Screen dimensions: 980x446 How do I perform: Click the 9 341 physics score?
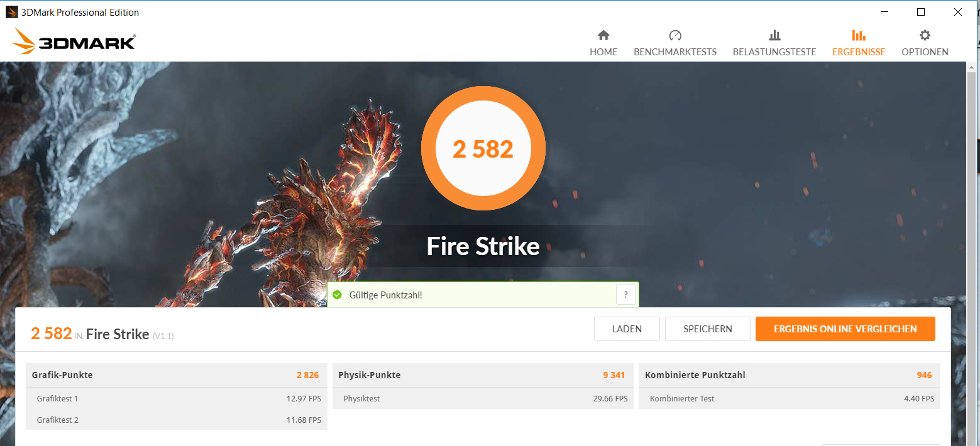(x=614, y=375)
